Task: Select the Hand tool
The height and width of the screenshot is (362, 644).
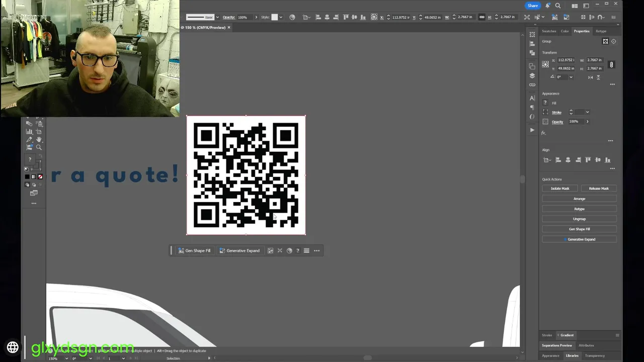Action: tap(39, 139)
